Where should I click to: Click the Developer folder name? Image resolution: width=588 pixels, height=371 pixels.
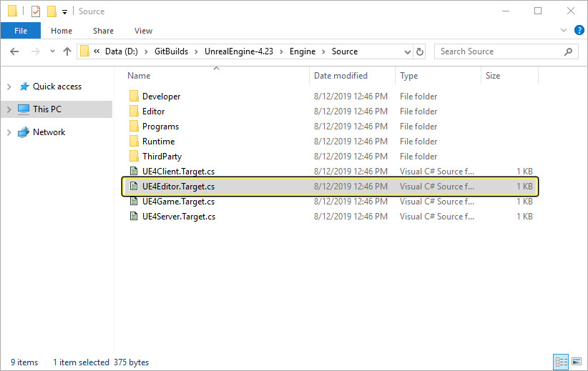pyautogui.click(x=161, y=97)
